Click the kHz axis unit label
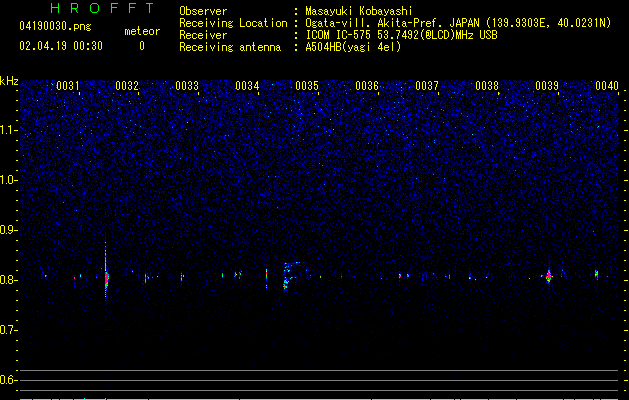This screenshot has height=400, width=629. tap(9, 81)
